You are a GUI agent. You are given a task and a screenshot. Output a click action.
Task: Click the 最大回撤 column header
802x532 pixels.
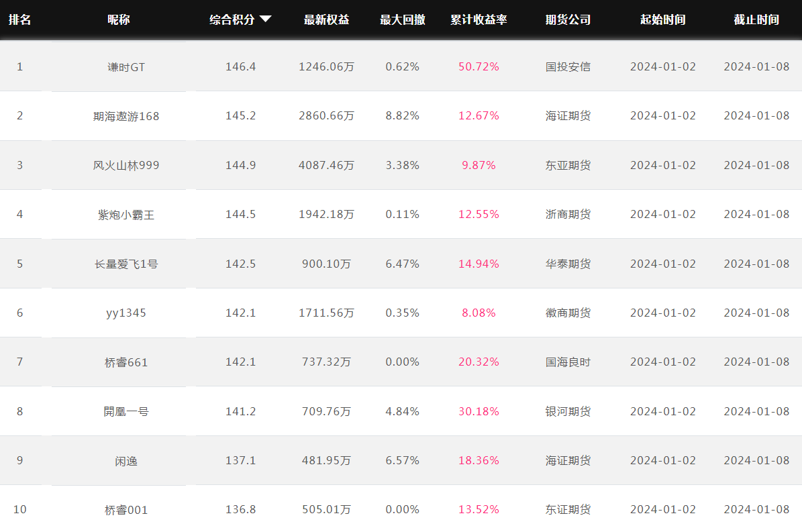403,19
